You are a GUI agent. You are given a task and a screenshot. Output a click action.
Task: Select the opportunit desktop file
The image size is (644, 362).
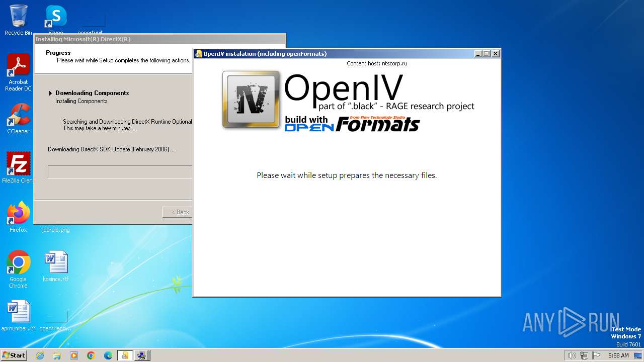tap(91, 24)
